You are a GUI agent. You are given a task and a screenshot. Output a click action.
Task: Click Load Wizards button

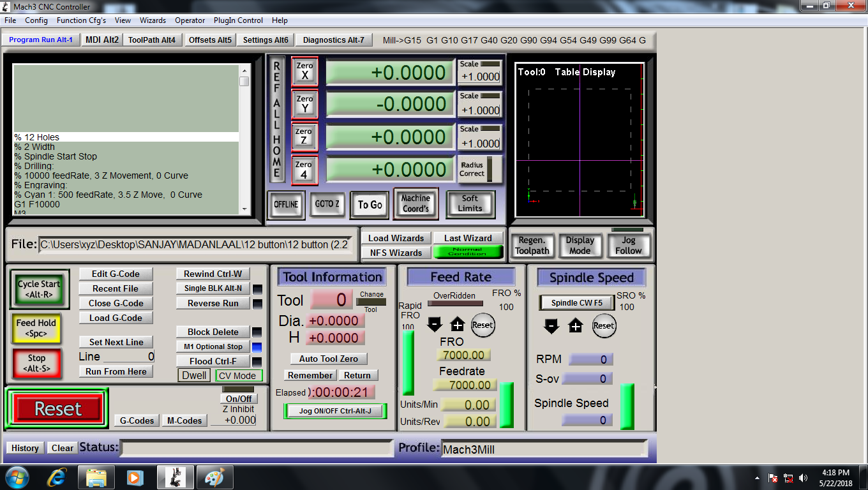(x=396, y=238)
